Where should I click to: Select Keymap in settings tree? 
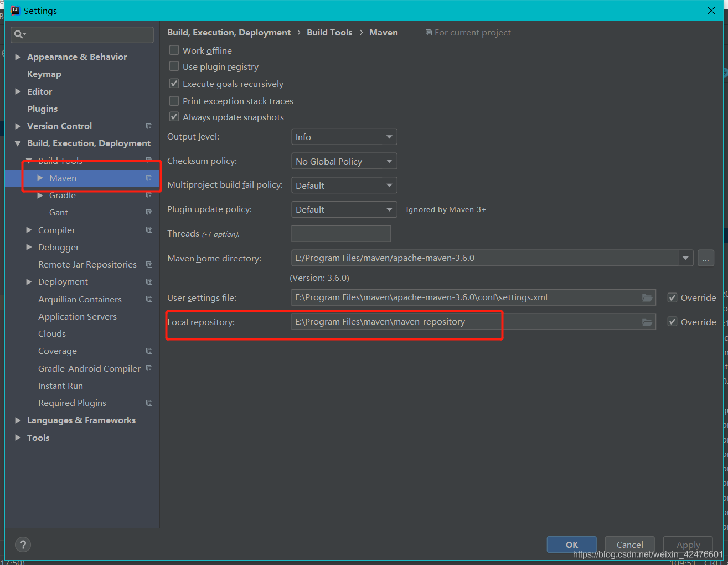[x=44, y=74]
